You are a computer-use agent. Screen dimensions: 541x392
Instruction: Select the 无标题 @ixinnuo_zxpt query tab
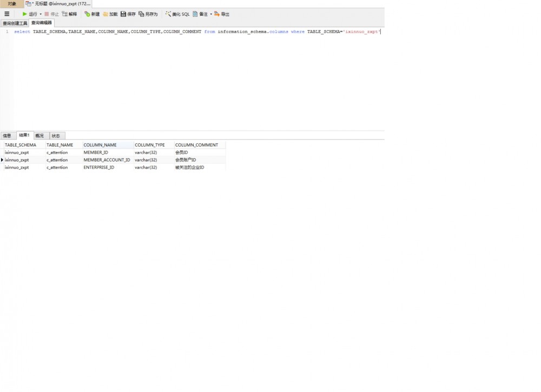click(58, 4)
